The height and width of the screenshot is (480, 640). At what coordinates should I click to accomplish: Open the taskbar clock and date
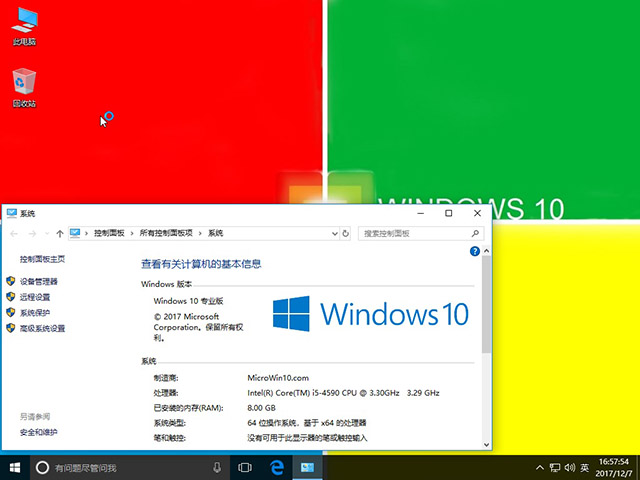(614, 468)
